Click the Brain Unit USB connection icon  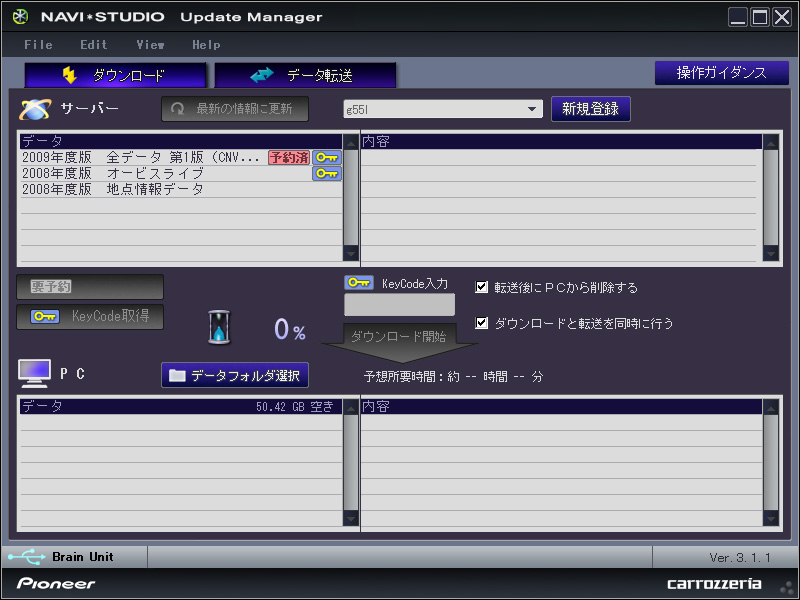(x=26, y=557)
